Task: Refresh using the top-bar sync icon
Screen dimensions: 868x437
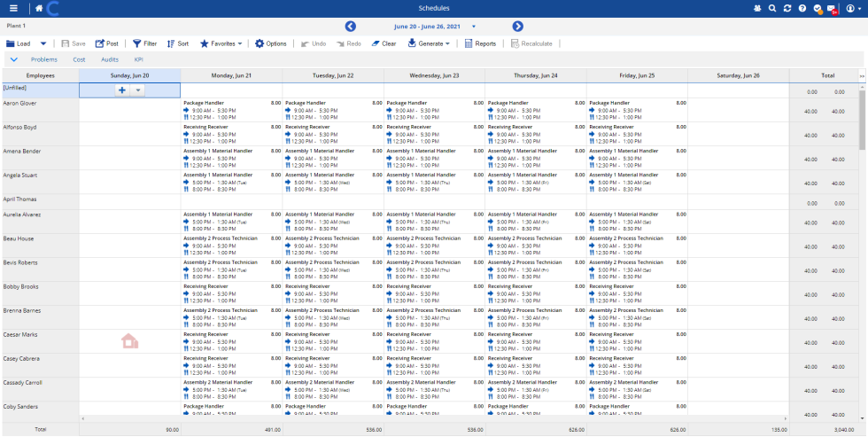Action: pos(787,8)
